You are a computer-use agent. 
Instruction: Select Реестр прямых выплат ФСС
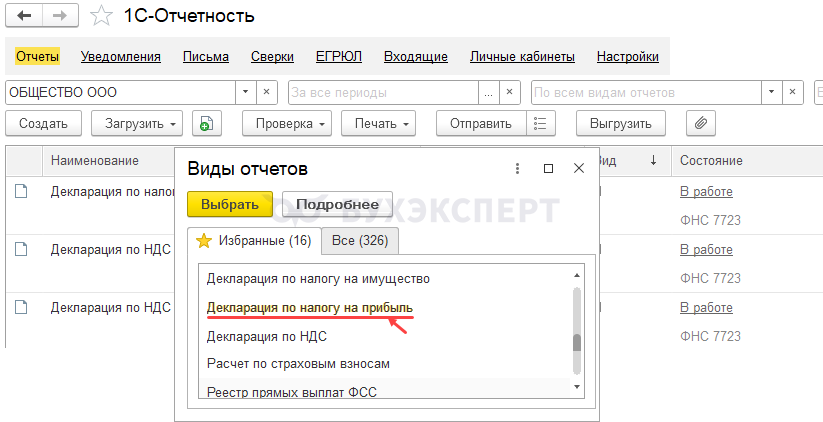click(x=292, y=392)
